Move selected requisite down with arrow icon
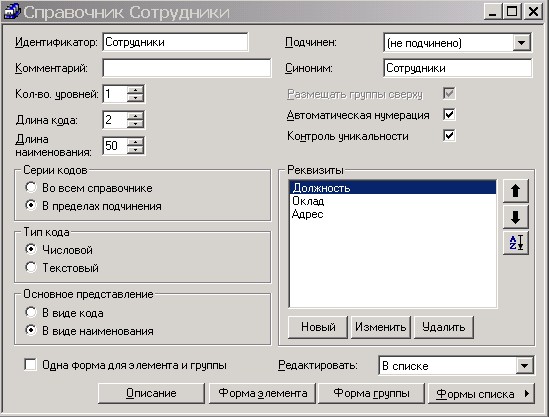The image size is (549, 417). pyautogui.click(x=515, y=217)
